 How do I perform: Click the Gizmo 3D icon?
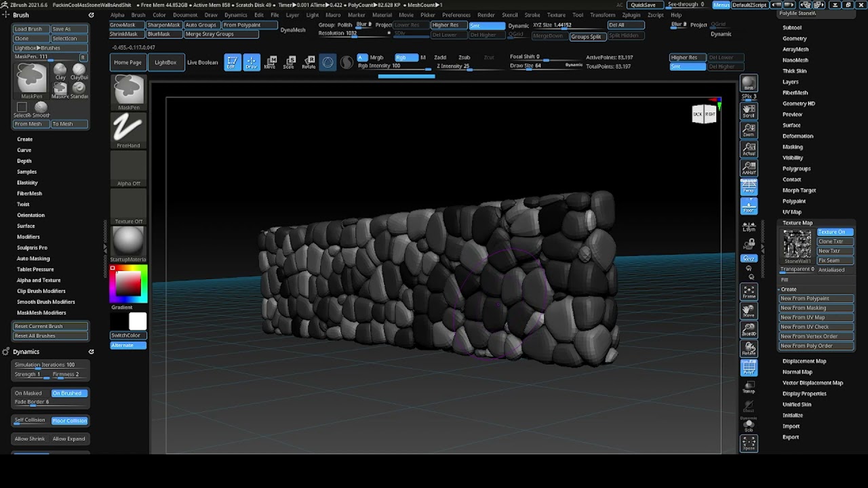click(x=328, y=62)
